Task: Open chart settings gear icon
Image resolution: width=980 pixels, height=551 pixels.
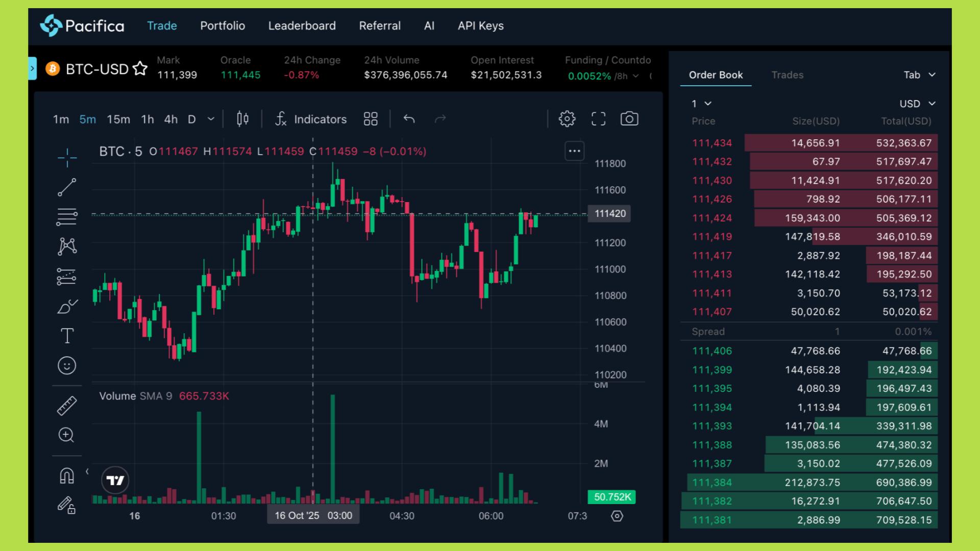Action: (x=567, y=119)
